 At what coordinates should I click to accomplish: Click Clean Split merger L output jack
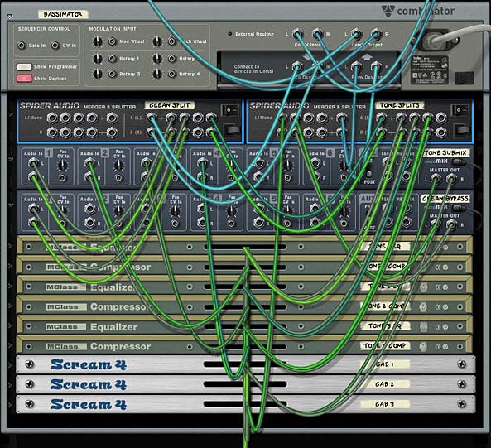coord(112,118)
